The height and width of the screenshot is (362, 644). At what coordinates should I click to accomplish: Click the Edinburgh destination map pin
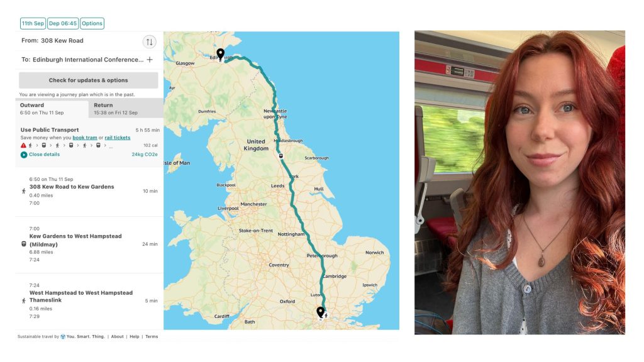point(221,55)
